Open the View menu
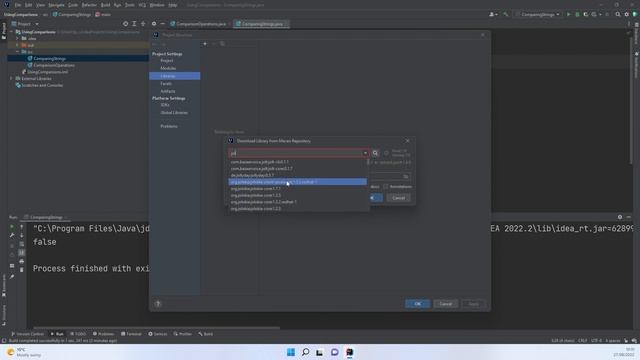Viewport: 640px width, 360px height. tap(40, 5)
